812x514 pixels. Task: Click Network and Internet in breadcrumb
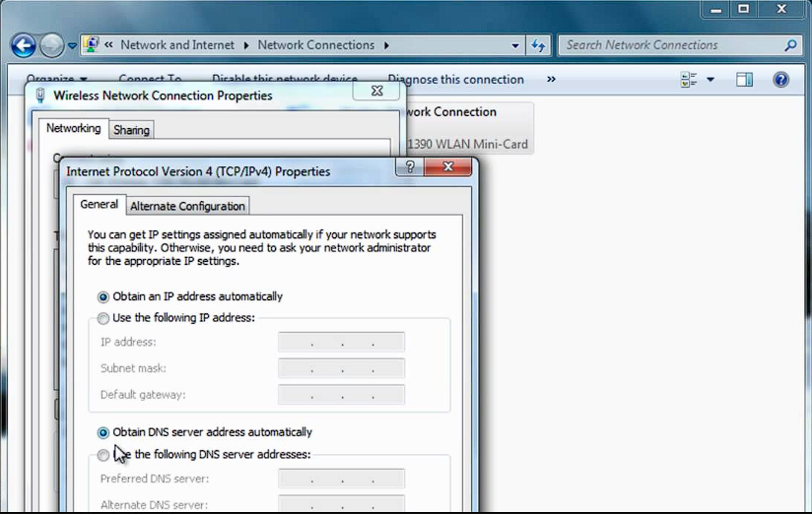[177, 45]
